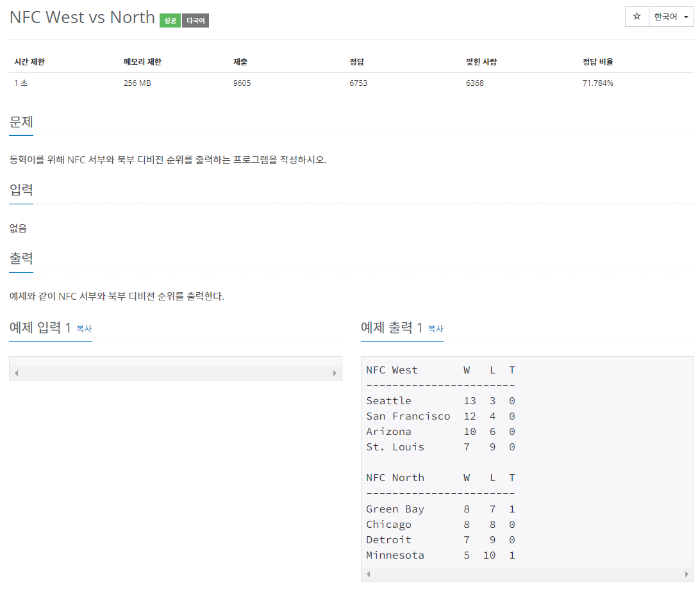700x590 pixels.
Task: Click left scroll arrow in sample input box
Action: pos(17,373)
